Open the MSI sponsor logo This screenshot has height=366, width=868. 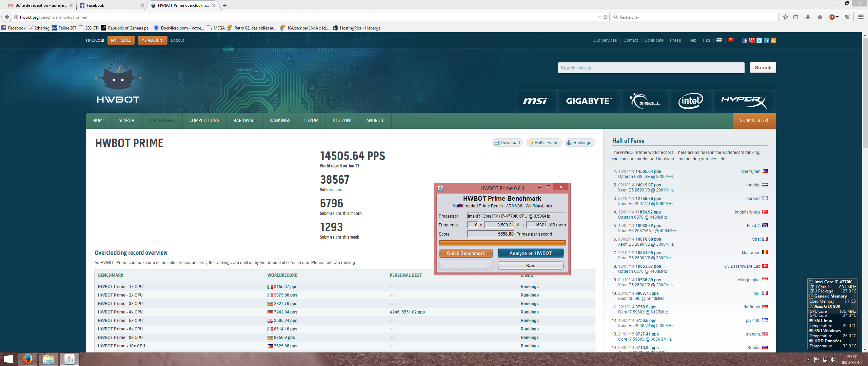[x=535, y=101]
